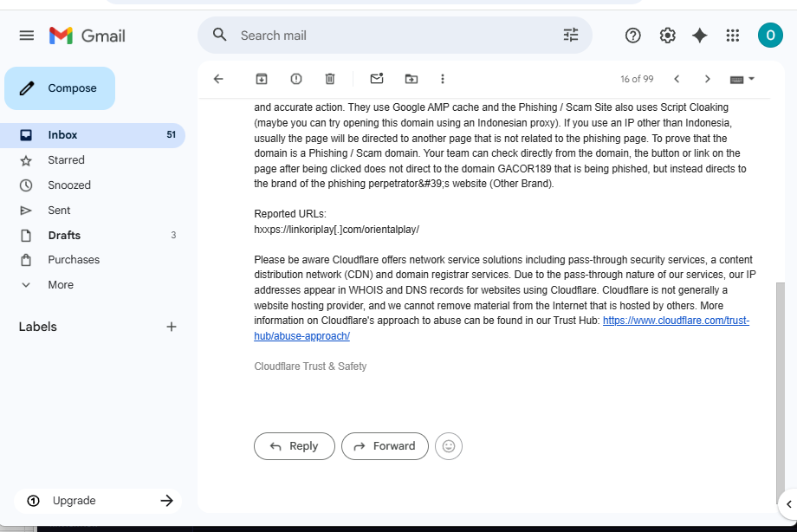Create a new label plus icon
This screenshot has width=797, height=532.
(172, 327)
